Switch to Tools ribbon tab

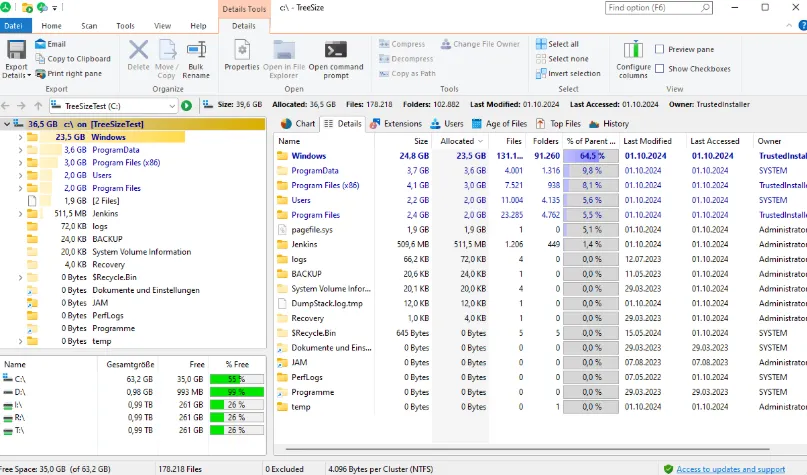pyautogui.click(x=125, y=26)
